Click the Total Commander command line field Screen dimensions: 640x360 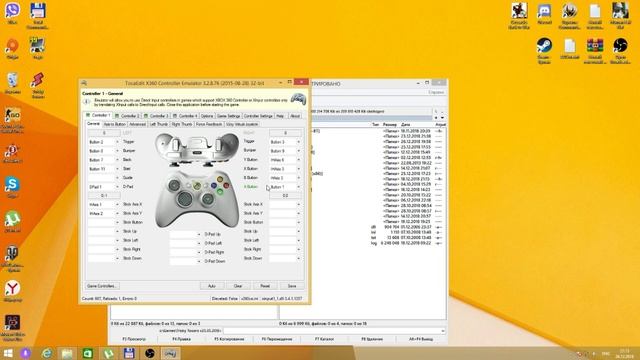point(334,331)
